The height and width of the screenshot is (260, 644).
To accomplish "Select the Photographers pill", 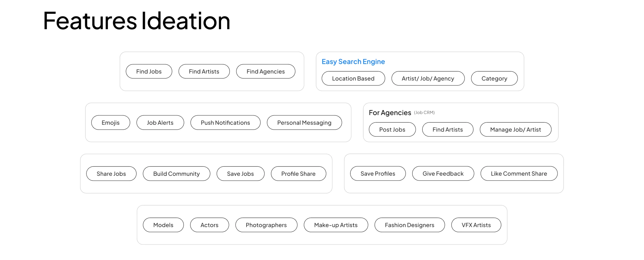I will [x=266, y=225].
